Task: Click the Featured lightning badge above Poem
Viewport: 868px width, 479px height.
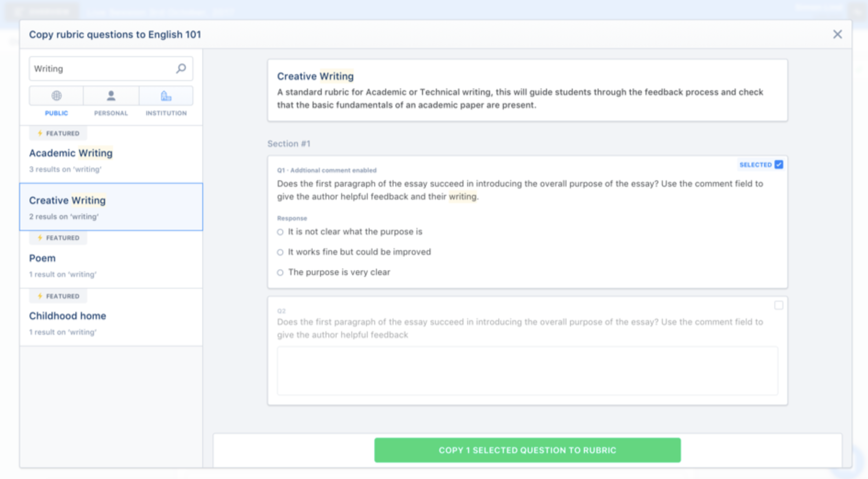Action: pyautogui.click(x=57, y=238)
